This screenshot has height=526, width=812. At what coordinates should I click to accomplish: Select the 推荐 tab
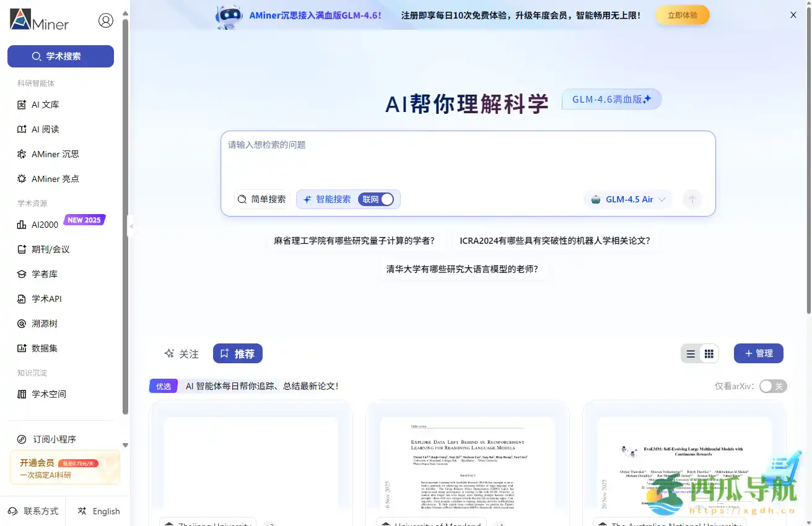point(238,353)
